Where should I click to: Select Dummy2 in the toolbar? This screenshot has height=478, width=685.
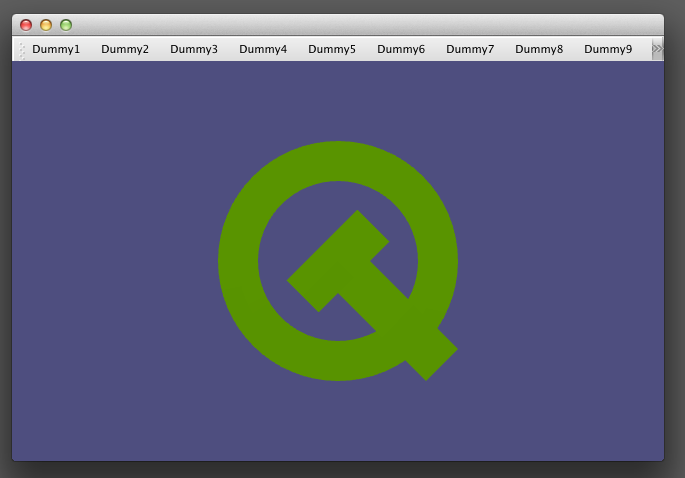125,49
